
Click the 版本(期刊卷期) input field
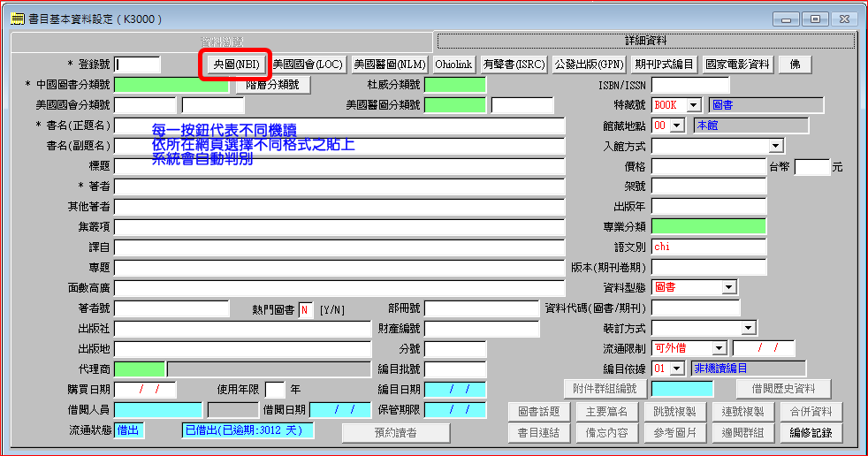pos(709,267)
